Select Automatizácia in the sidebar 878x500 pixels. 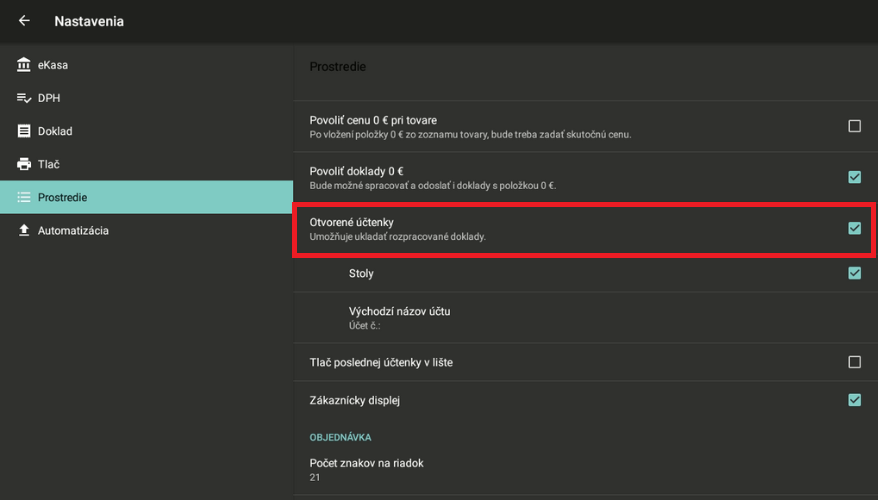click(x=73, y=231)
